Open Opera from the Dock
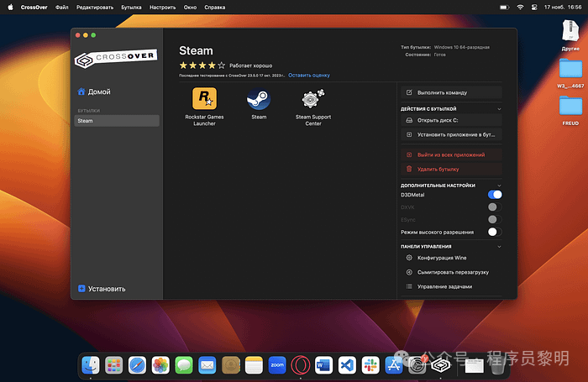This screenshot has height=382, width=588. [301, 364]
